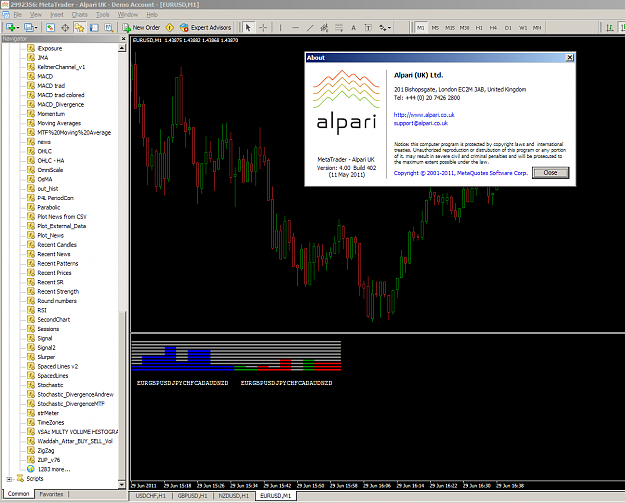Switch to the EURUSD,M1 chart tab

pos(275,496)
